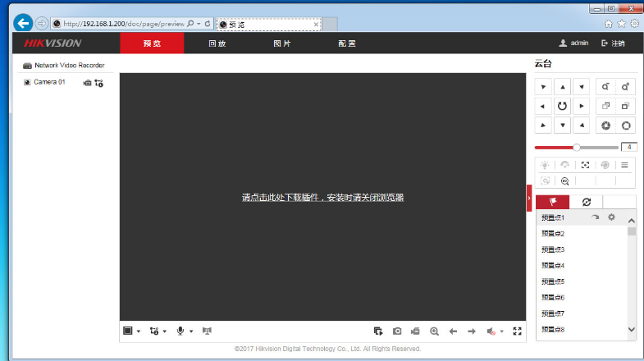
Task: Capture a snapshot with camera icon
Action: pyautogui.click(x=397, y=331)
